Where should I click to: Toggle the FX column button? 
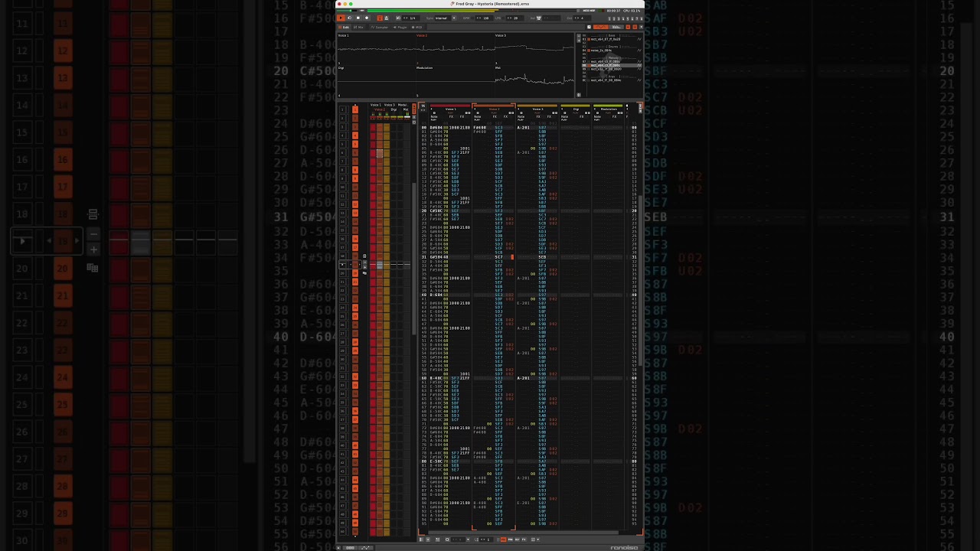click(524, 540)
